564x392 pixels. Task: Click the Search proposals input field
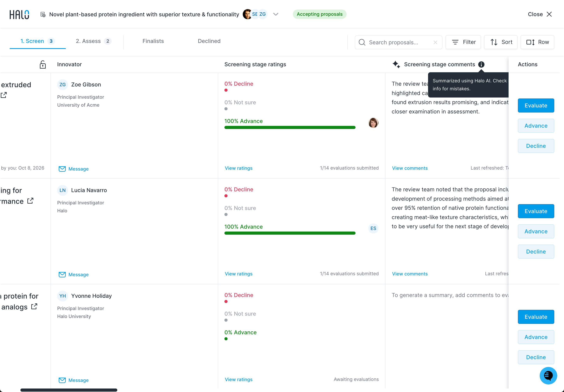pyautogui.click(x=398, y=42)
